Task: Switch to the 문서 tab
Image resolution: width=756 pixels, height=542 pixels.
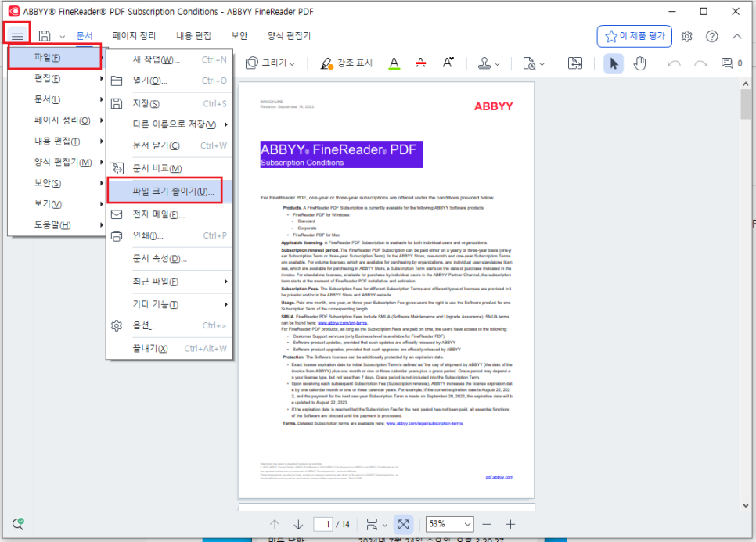Action: pos(85,36)
